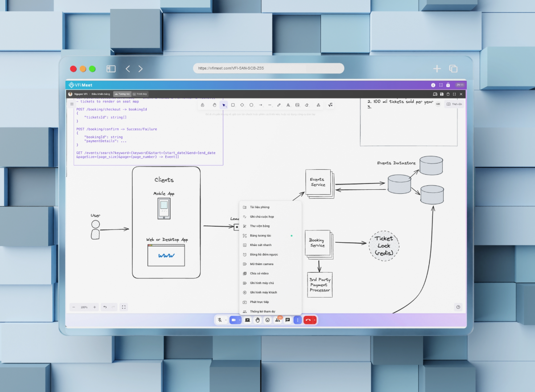Open the hang-up button's dropdown arrow
The image size is (535, 392).
(316, 320)
